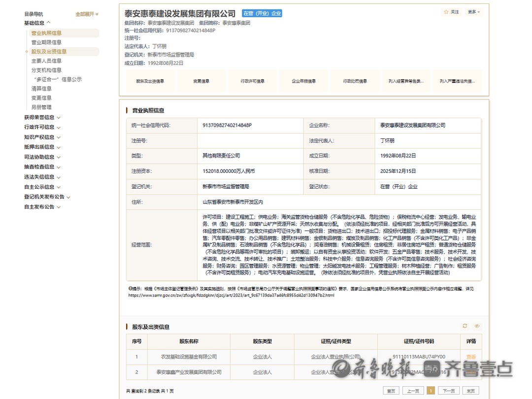Click the company title 泰安惠泰建设发展集团有限公司

coord(180,14)
